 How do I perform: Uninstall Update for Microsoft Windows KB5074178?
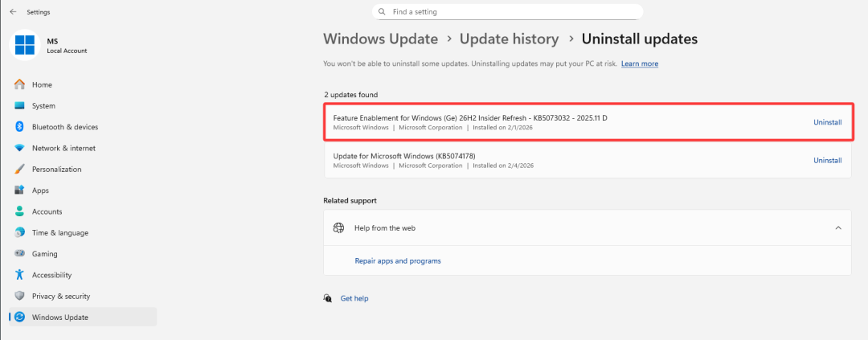coord(827,161)
